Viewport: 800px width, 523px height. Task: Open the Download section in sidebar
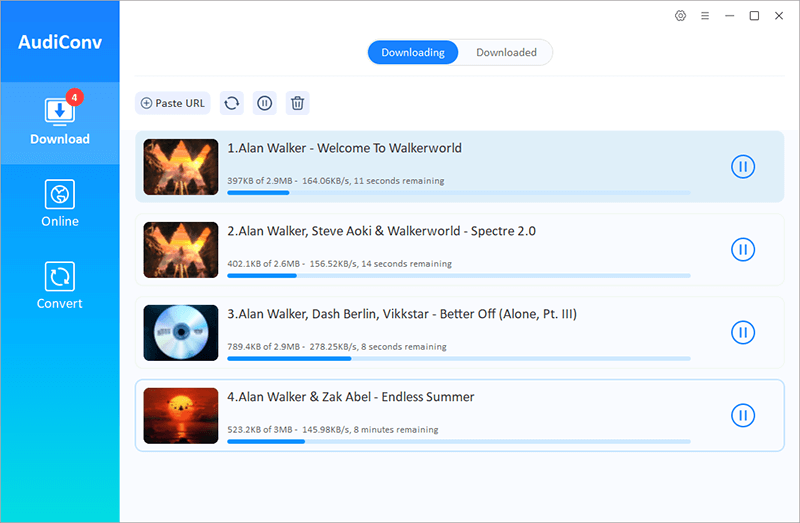pos(60,122)
